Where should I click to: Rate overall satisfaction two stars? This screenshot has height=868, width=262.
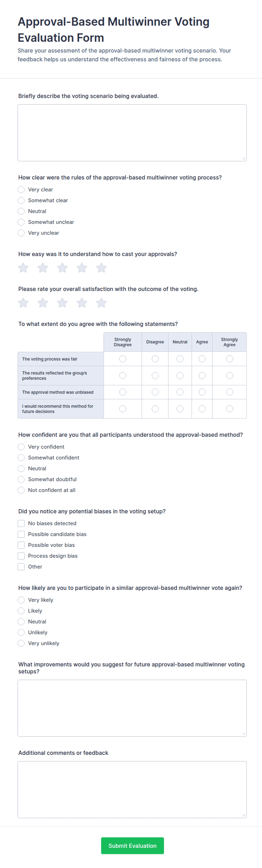[x=43, y=303]
